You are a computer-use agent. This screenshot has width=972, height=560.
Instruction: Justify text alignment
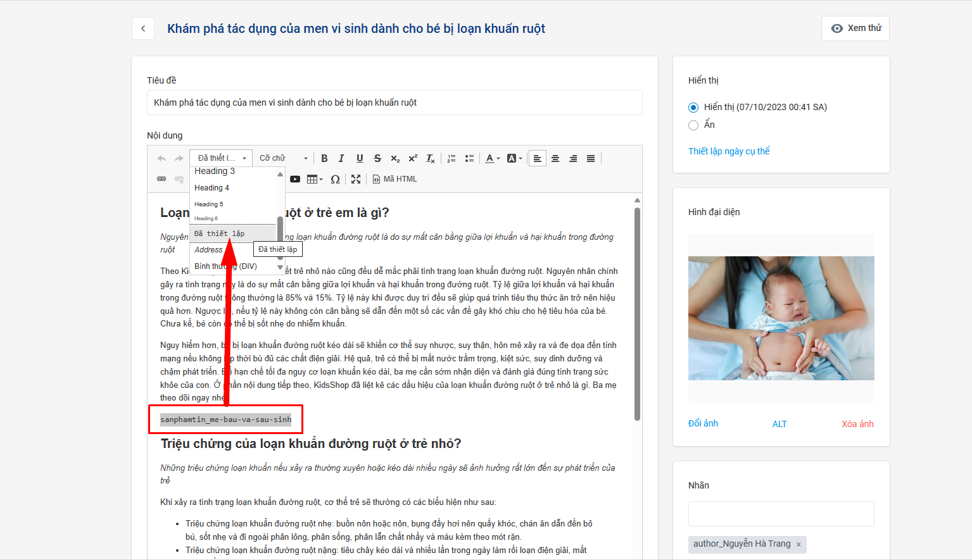[591, 158]
